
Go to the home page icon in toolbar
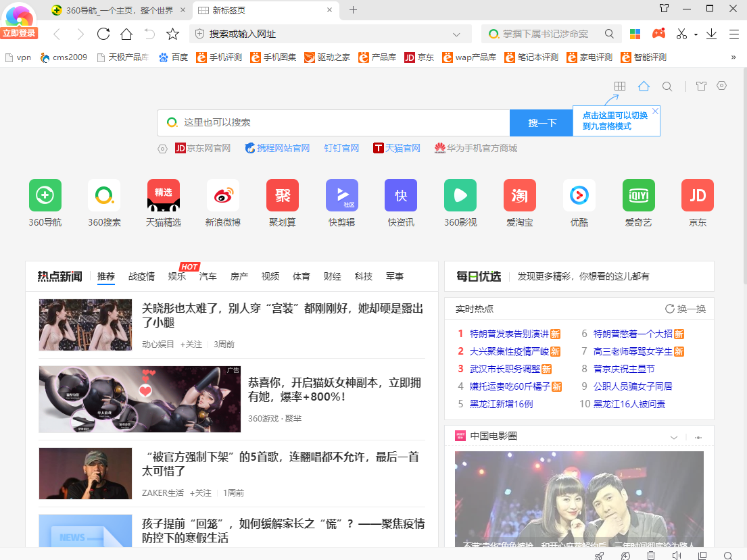pos(126,34)
